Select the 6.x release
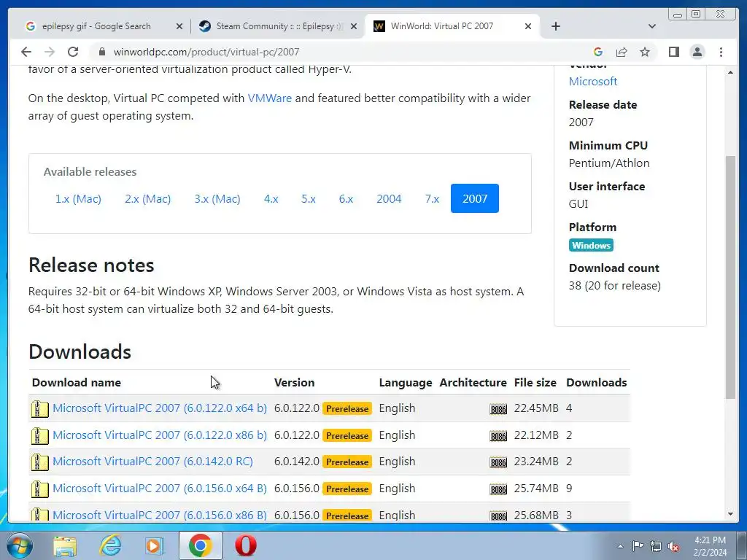Image resolution: width=747 pixels, height=560 pixels. [x=346, y=198]
